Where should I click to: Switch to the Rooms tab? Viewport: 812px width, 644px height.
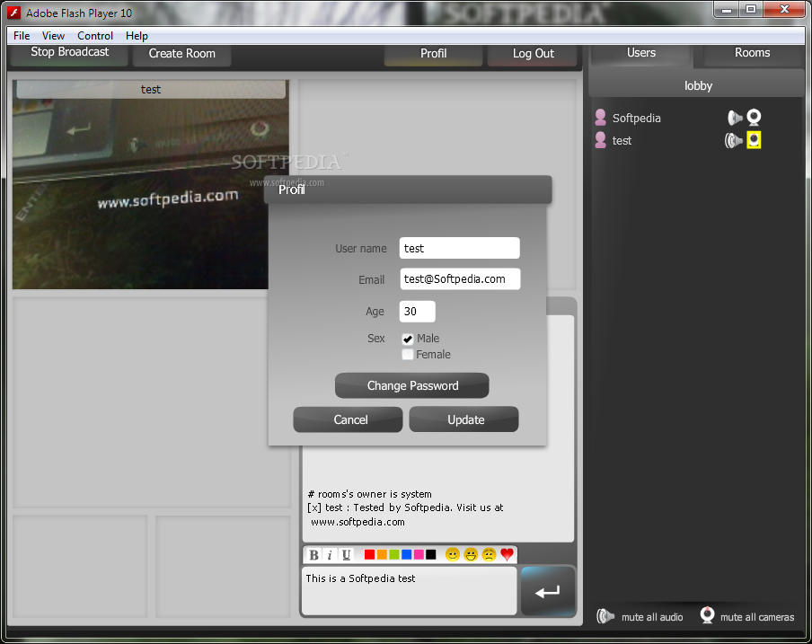pyautogui.click(x=752, y=55)
